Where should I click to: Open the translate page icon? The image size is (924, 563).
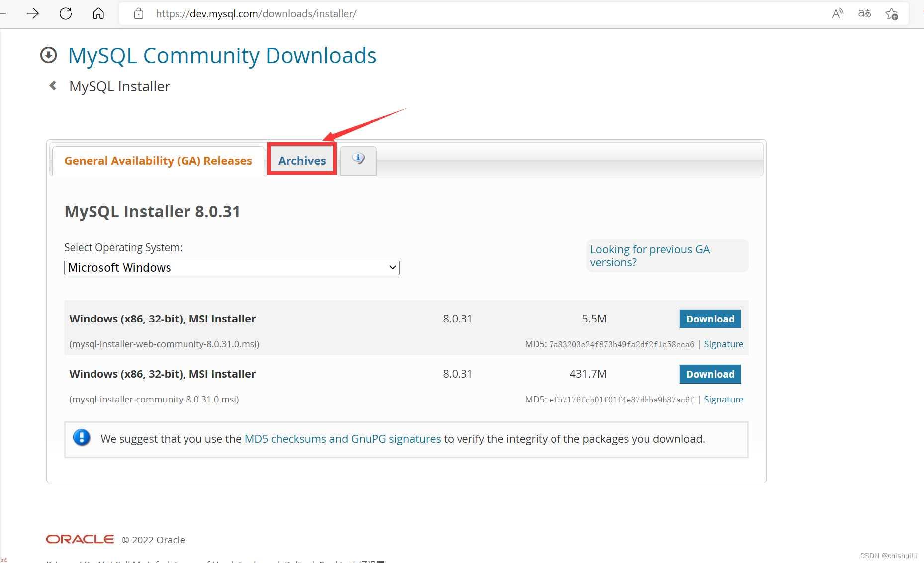[864, 13]
